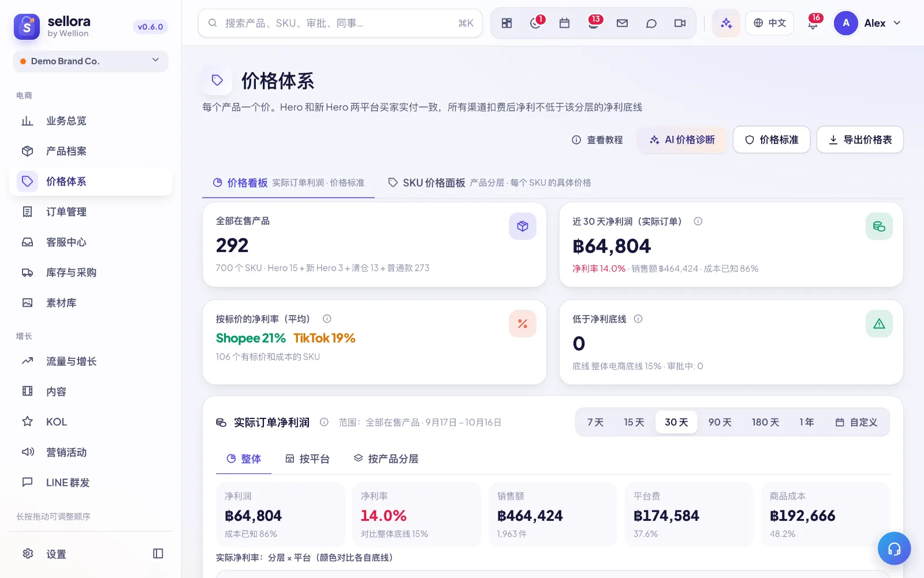Click info icon next to 按标价的净利率
Image resolution: width=924 pixels, height=578 pixels.
(x=327, y=318)
